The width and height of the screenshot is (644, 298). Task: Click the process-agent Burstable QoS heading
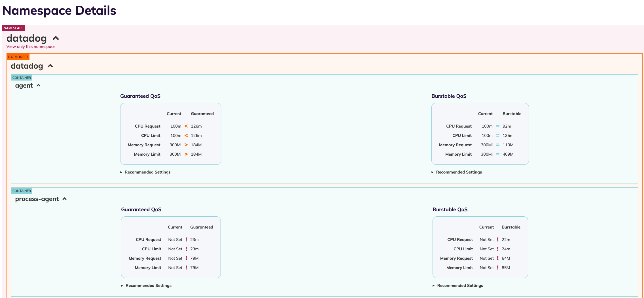point(450,210)
